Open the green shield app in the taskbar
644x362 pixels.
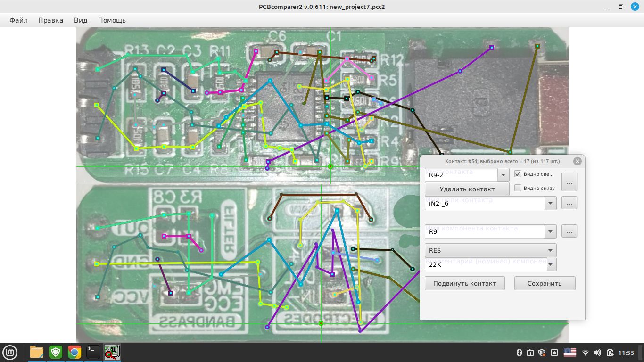coord(56,352)
